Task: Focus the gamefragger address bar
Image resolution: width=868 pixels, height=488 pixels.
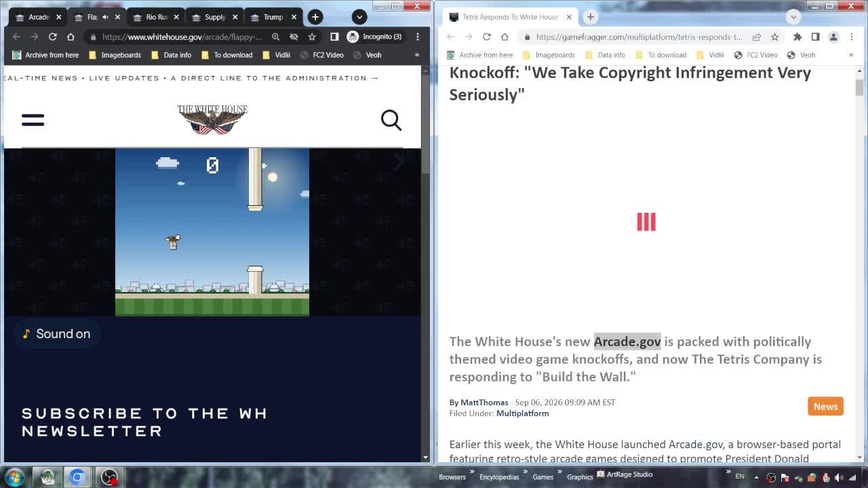Action: (x=639, y=37)
